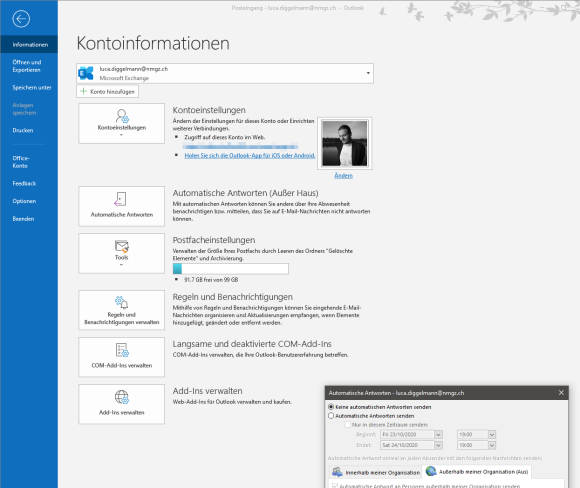The width and height of the screenshot is (580, 488).
Task: Open Kontoeinstellungen via its person-gear icon
Action: (122, 116)
